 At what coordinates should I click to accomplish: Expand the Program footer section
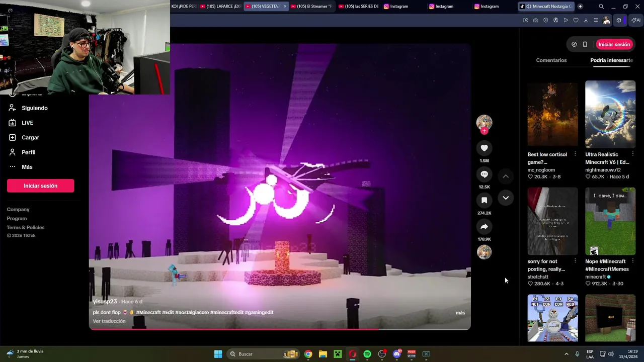click(x=17, y=218)
